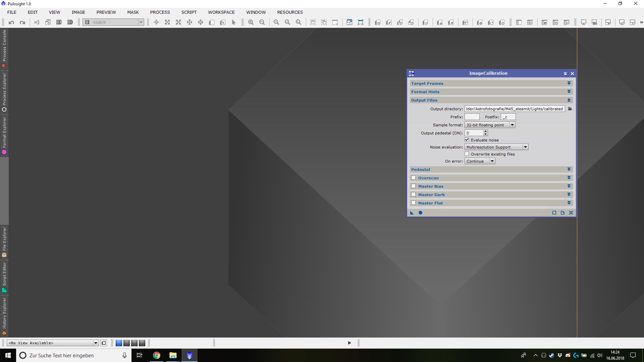
Task: Click the monitor icon in the toolbar
Action: 584,22
